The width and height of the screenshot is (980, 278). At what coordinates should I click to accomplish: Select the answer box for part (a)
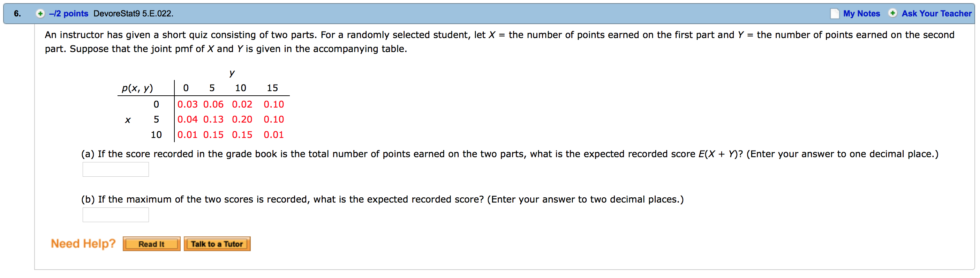point(115,169)
